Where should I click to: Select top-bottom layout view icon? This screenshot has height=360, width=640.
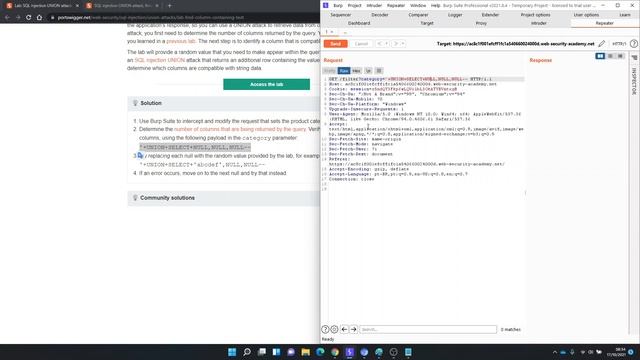click(610, 56)
